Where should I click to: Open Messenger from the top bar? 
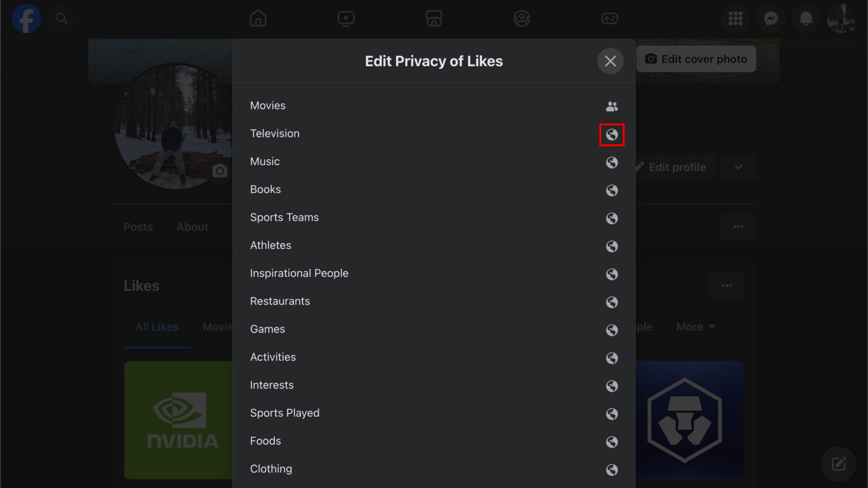click(771, 18)
